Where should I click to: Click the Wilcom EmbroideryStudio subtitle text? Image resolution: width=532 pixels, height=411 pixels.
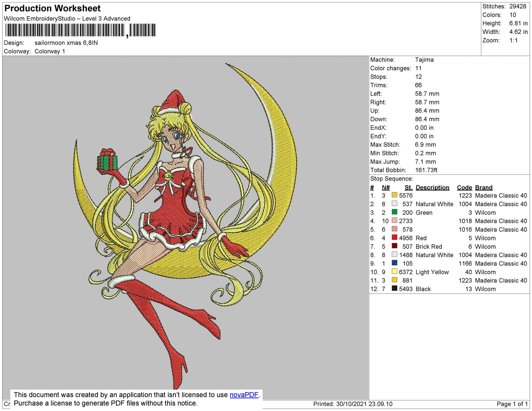click(67, 18)
